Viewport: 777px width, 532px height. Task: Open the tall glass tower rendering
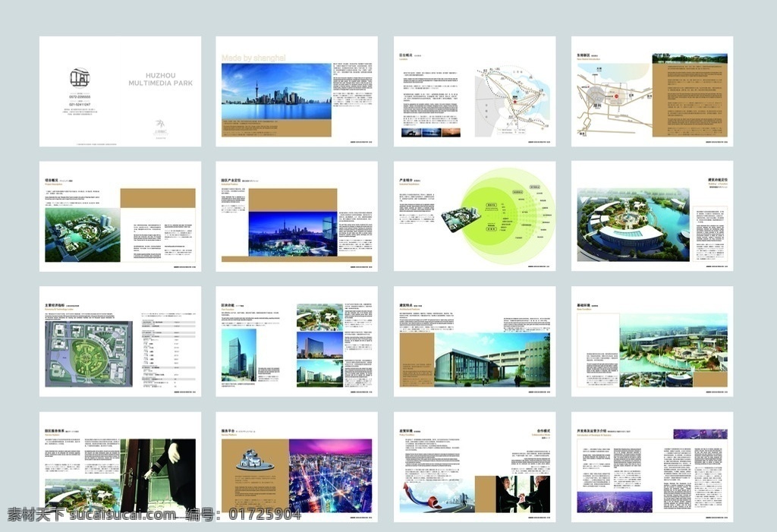(239, 355)
